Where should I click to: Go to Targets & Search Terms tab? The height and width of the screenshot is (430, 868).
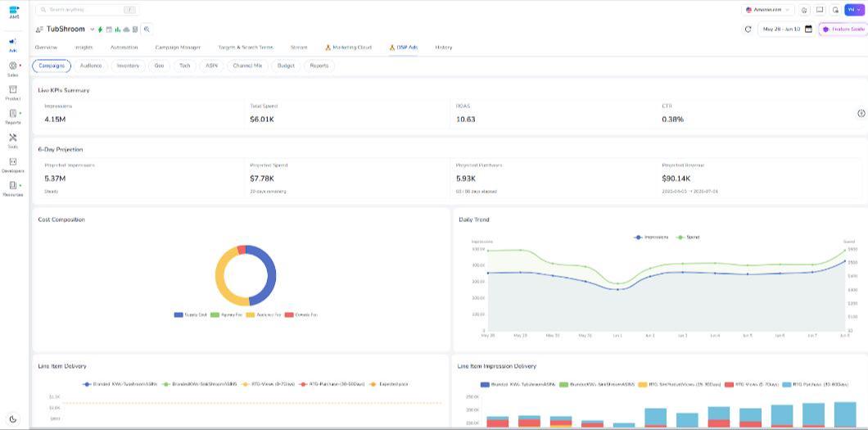tap(246, 48)
